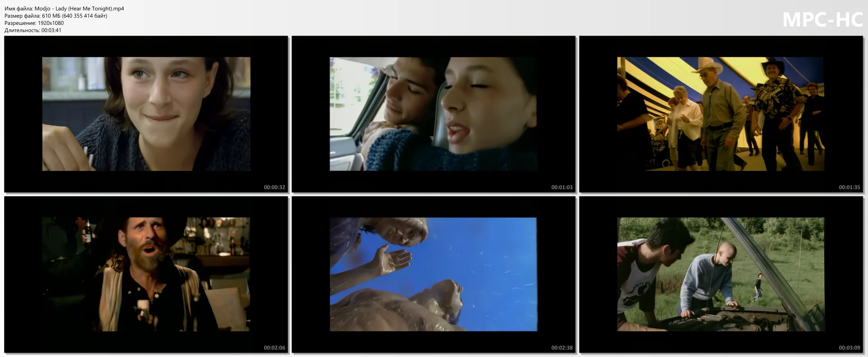Click the 00:03:09 timestamp label
This screenshot has height=357, width=868.
click(849, 348)
